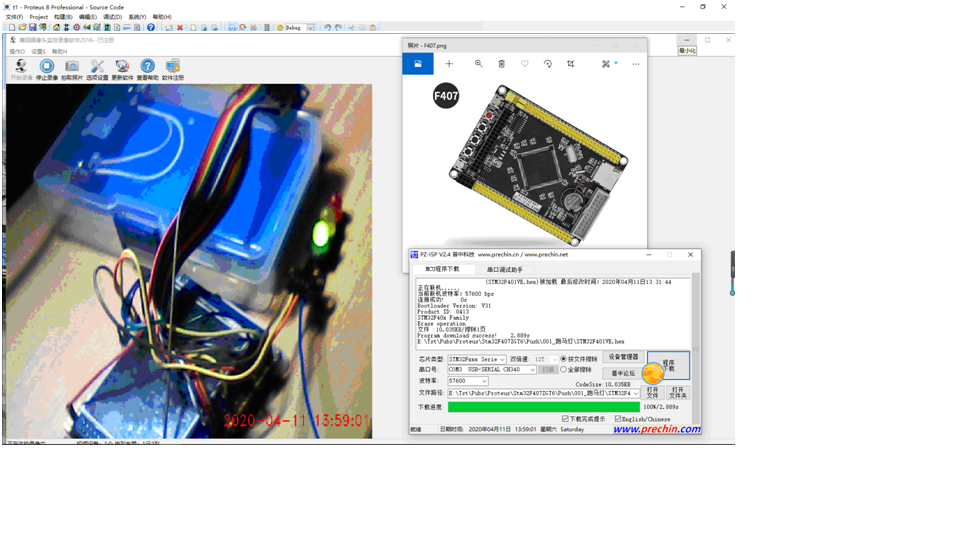The image size is (960, 540).
Task: Switch to the 串口调试助手 tab
Action: click(504, 270)
